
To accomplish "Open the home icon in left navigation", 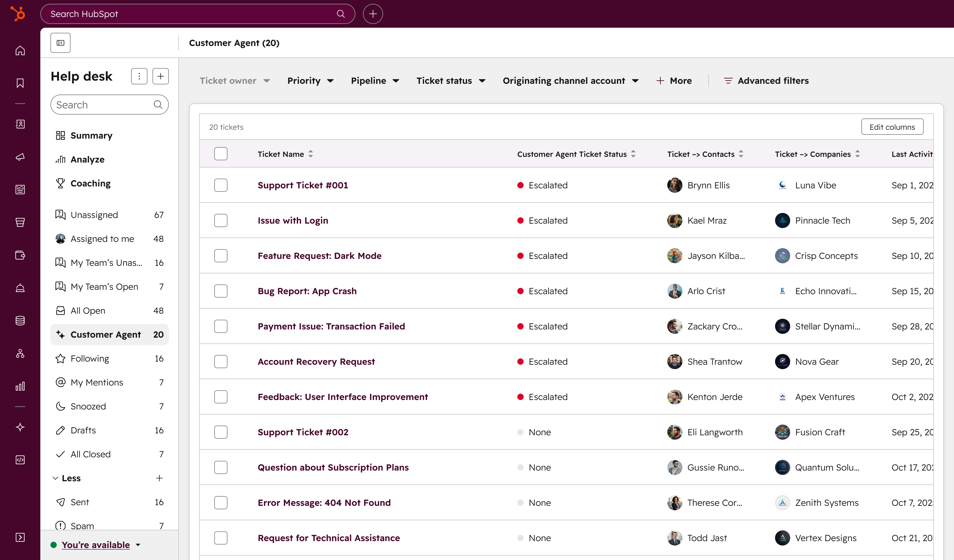I will point(20,50).
